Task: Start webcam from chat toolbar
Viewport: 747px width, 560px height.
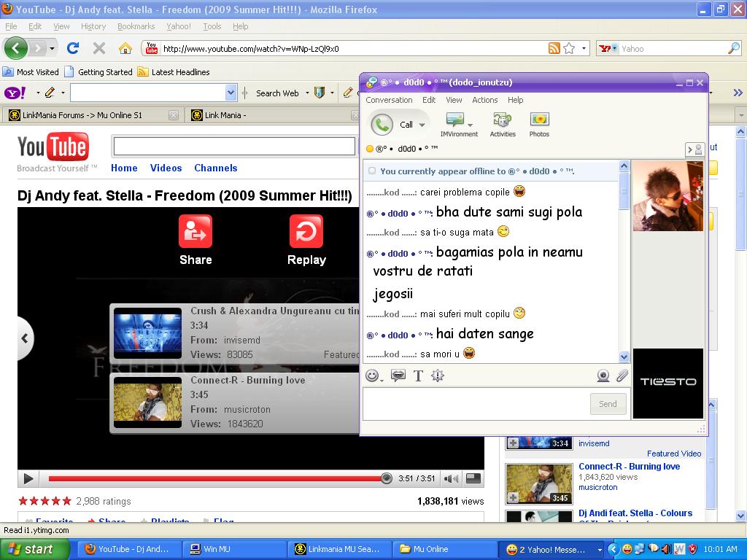Action: click(603, 376)
